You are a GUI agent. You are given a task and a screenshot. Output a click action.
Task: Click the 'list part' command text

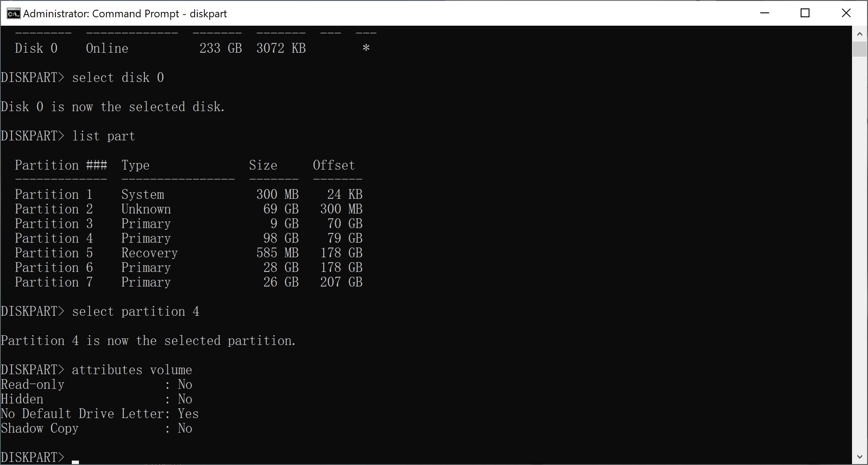tap(103, 136)
